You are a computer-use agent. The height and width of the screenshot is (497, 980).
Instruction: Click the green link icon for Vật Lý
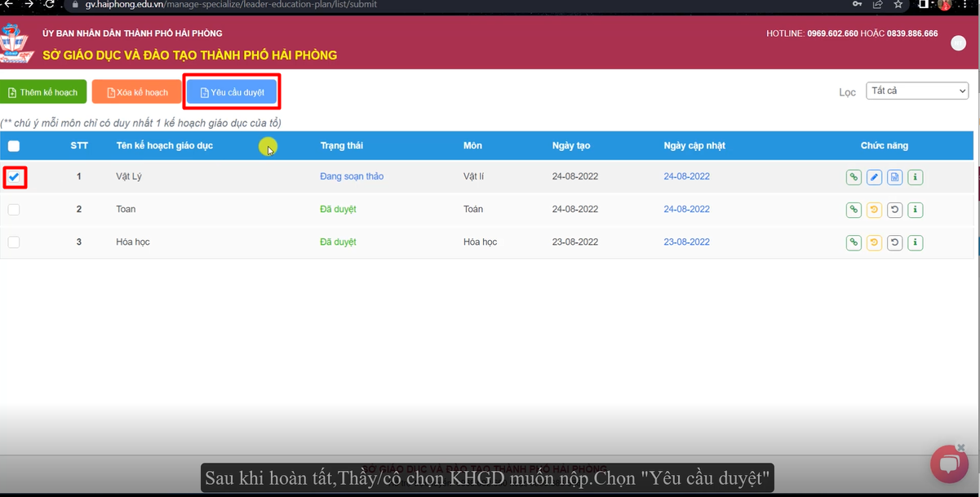(854, 177)
